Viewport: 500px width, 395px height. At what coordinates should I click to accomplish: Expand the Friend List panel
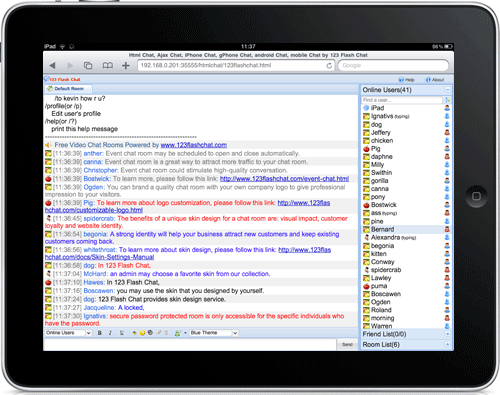(x=447, y=334)
